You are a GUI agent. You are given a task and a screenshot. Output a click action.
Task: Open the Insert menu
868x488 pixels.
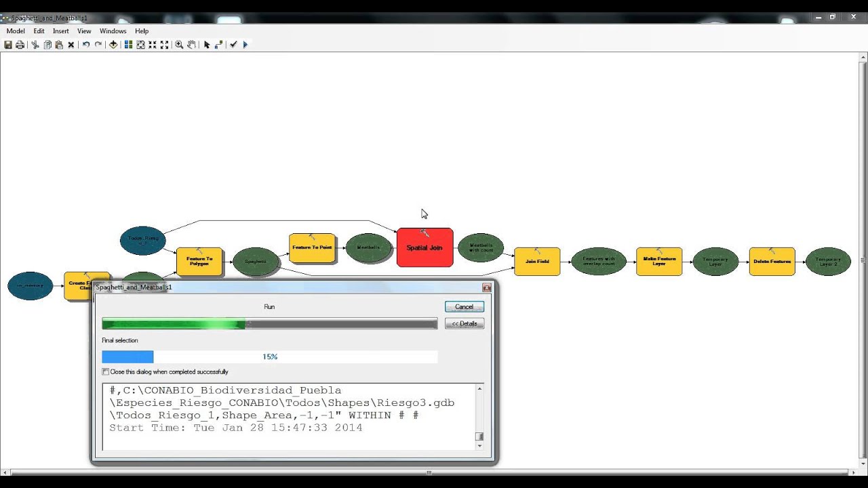click(61, 31)
